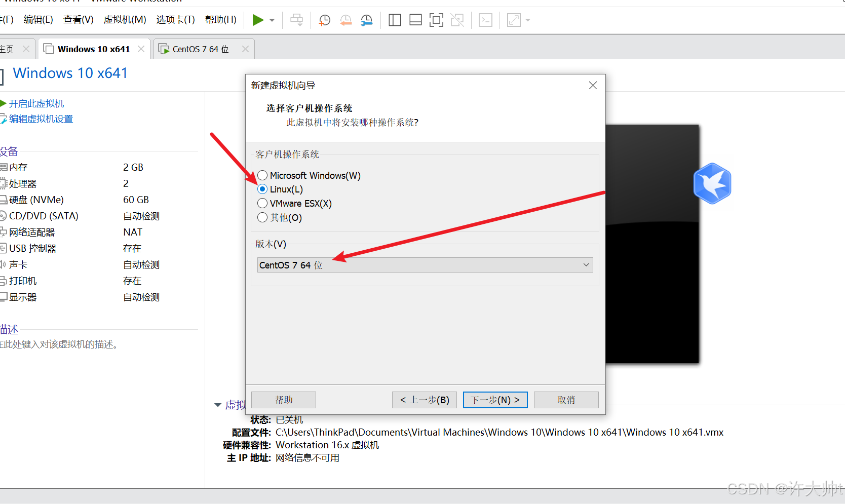845x504 pixels.
Task: Click the configuration file path text
Action: (x=500, y=432)
